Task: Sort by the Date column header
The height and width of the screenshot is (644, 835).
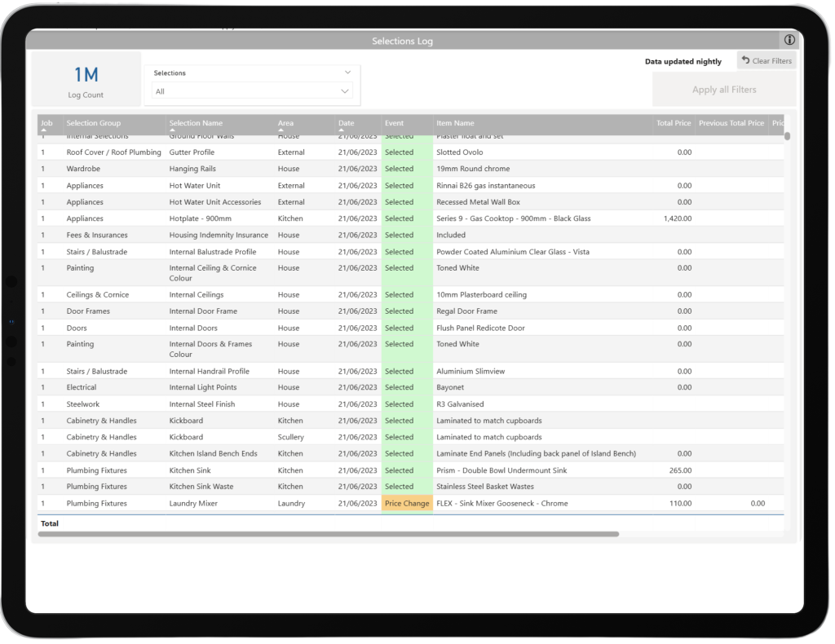Action: pos(347,124)
